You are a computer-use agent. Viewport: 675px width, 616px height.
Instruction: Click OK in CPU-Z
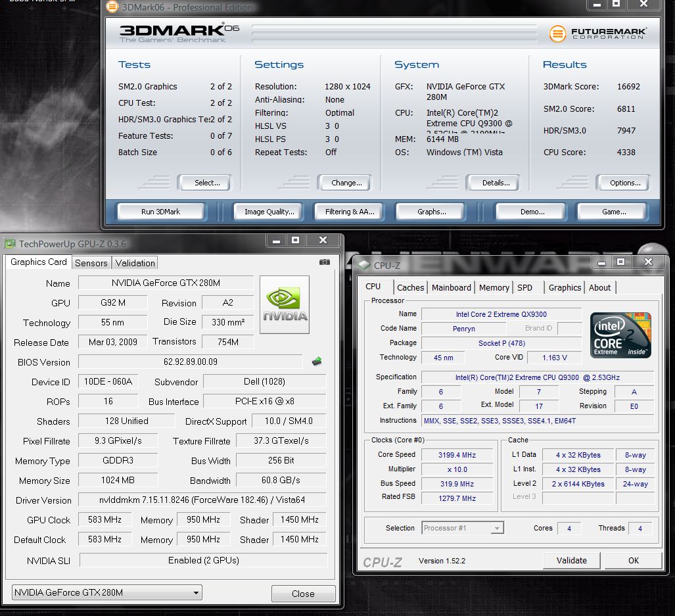click(x=633, y=561)
